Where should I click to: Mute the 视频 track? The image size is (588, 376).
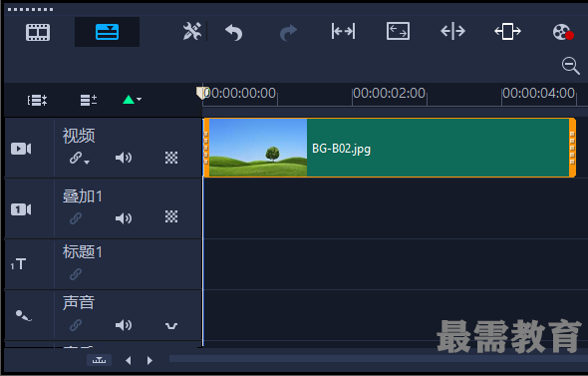[124, 158]
